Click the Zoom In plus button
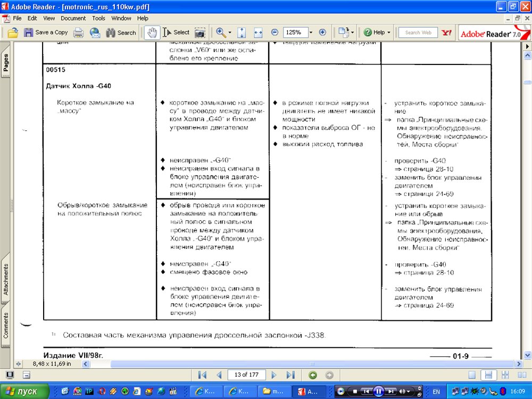Viewport: 532px width, 399px height. point(322,32)
